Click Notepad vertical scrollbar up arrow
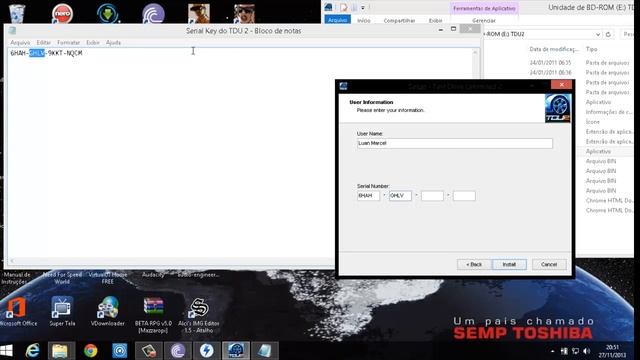Image resolution: width=640 pixels, height=360 pixels. pos(475,52)
